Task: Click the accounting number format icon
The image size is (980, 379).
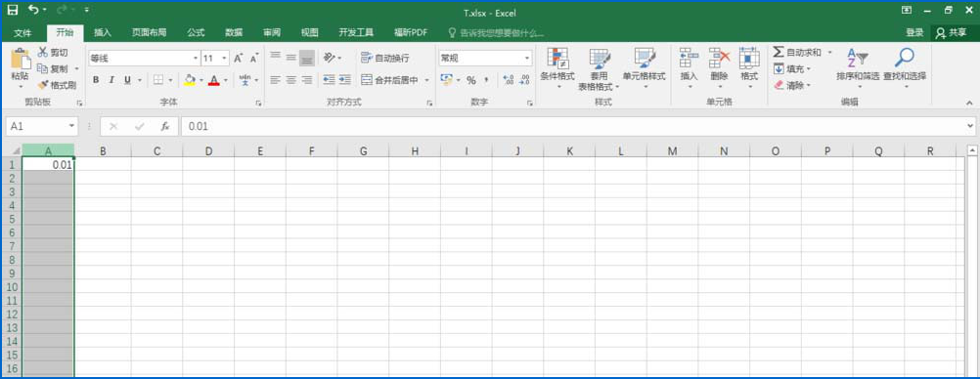Action: pyautogui.click(x=446, y=80)
